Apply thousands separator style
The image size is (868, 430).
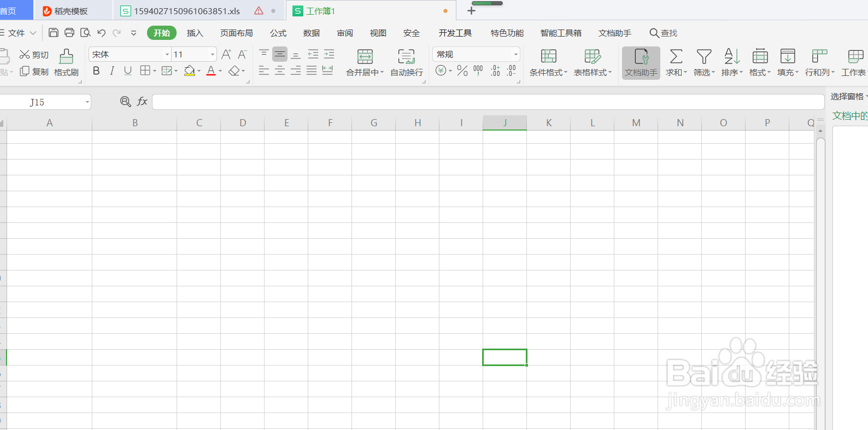[x=478, y=70]
